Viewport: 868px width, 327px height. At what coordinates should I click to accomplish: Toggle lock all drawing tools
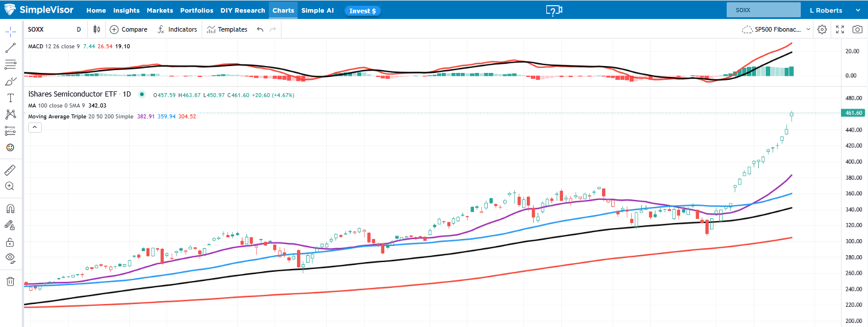pos(10,242)
